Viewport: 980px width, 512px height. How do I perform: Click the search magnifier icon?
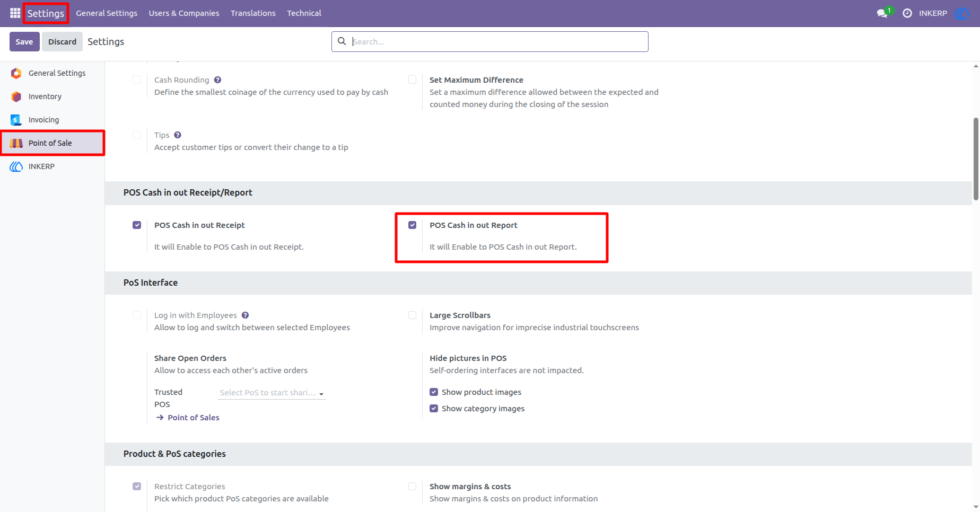[x=342, y=41]
